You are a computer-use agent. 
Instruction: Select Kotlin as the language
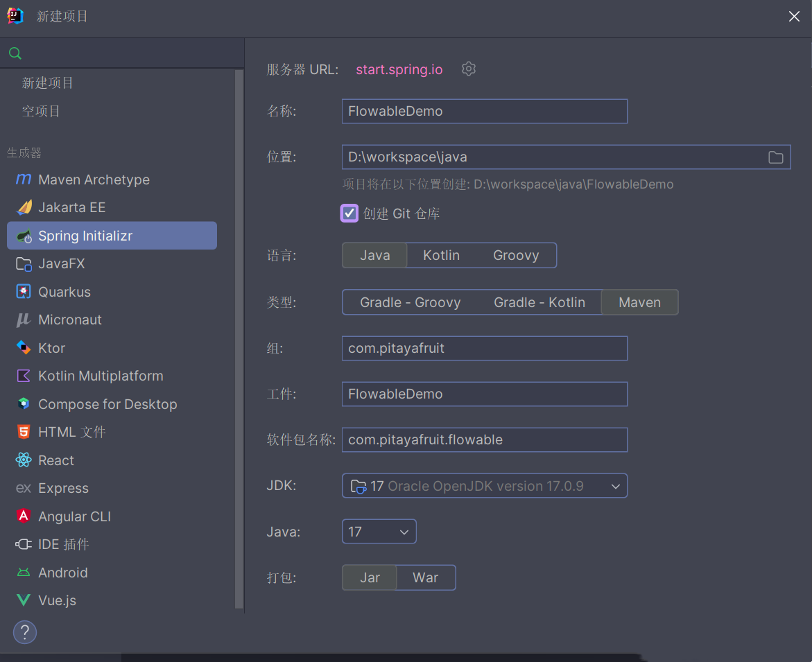(x=441, y=255)
